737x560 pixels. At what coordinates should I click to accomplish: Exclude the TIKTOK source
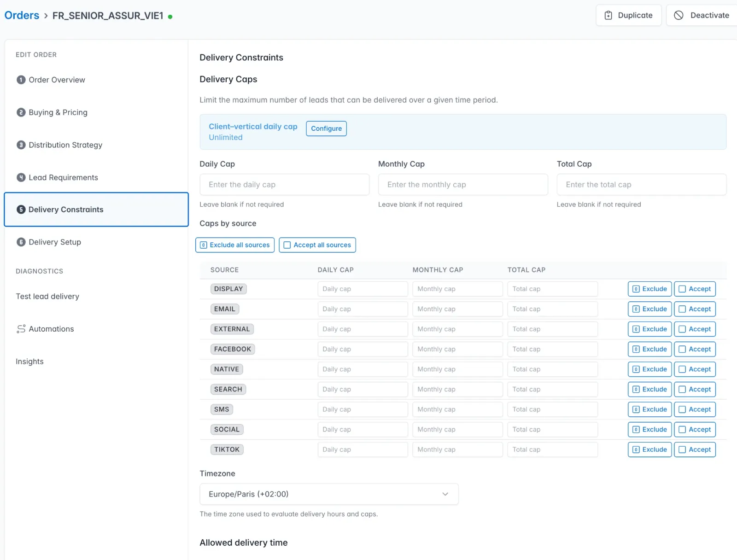649,449
